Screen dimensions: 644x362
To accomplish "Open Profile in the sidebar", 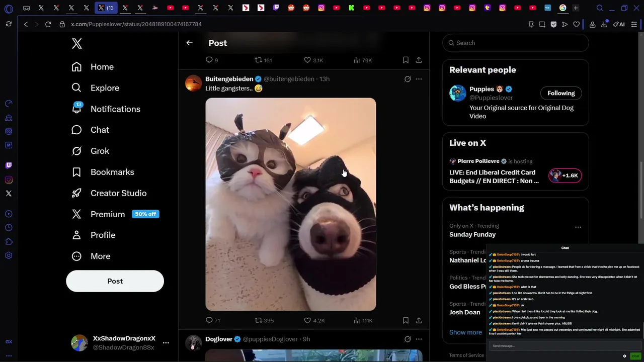I will tap(94, 235).
